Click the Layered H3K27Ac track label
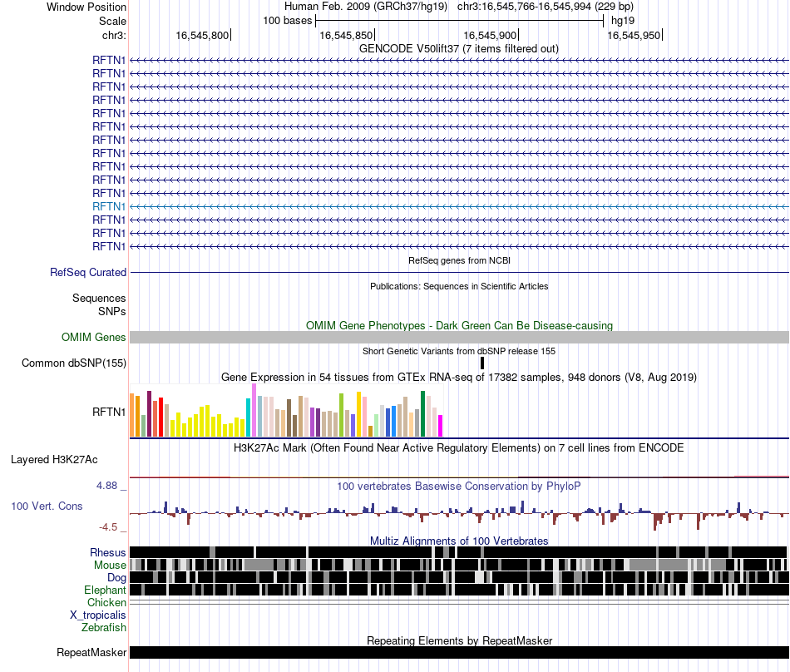Screen dimensions: 790x672 click(54, 459)
